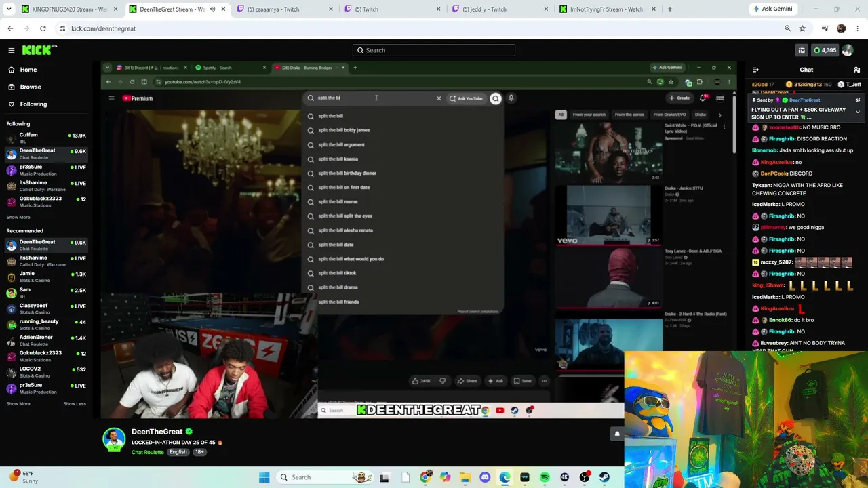Open Steam from the taskbar
The image size is (868, 488).
pos(604,477)
